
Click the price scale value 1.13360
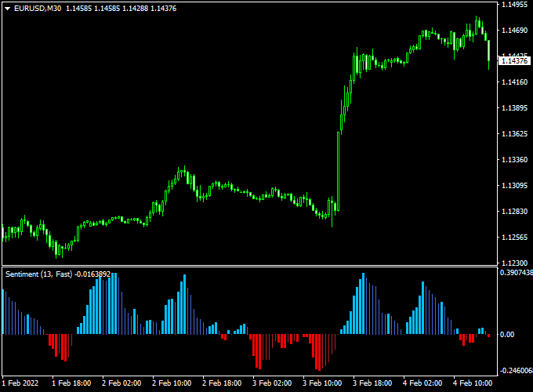[515, 159]
